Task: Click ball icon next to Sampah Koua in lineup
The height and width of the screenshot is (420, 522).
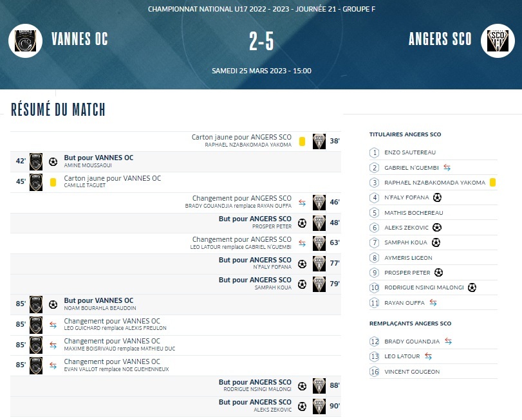Action: pos(436,242)
